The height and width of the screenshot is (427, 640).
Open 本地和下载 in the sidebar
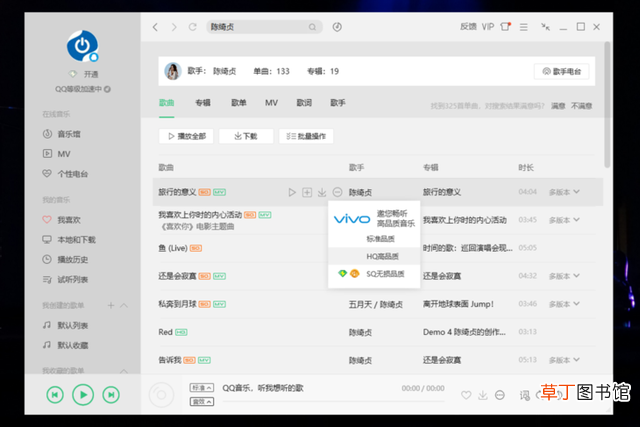click(69, 240)
